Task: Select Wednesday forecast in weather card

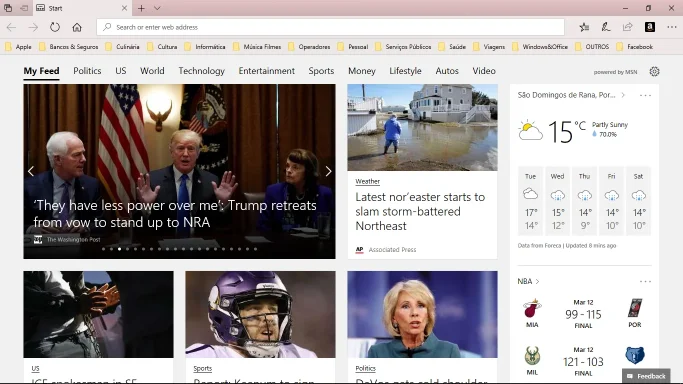Action: point(557,201)
